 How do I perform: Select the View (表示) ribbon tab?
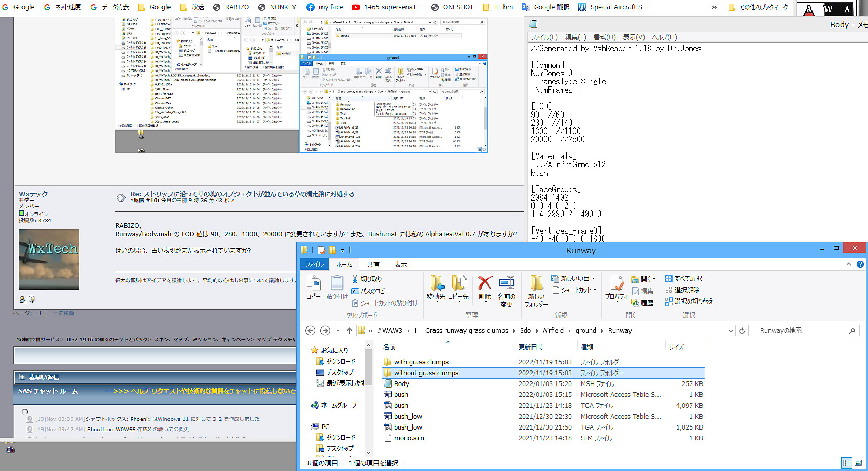tap(400, 264)
